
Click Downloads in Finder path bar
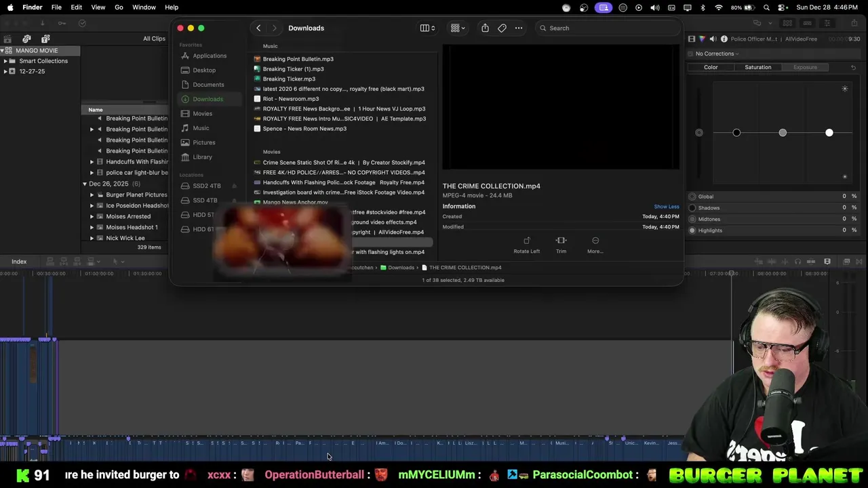pyautogui.click(x=397, y=268)
